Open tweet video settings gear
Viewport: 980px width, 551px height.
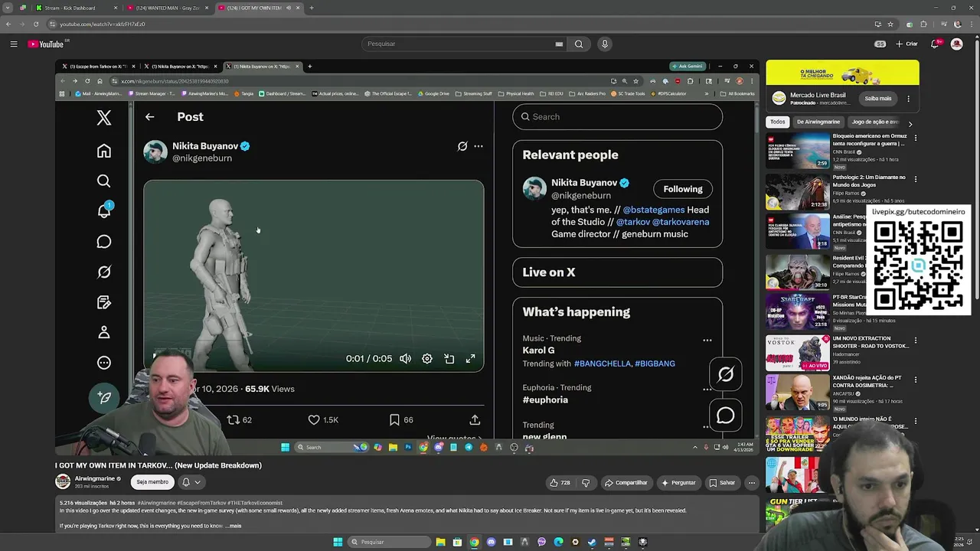427,359
